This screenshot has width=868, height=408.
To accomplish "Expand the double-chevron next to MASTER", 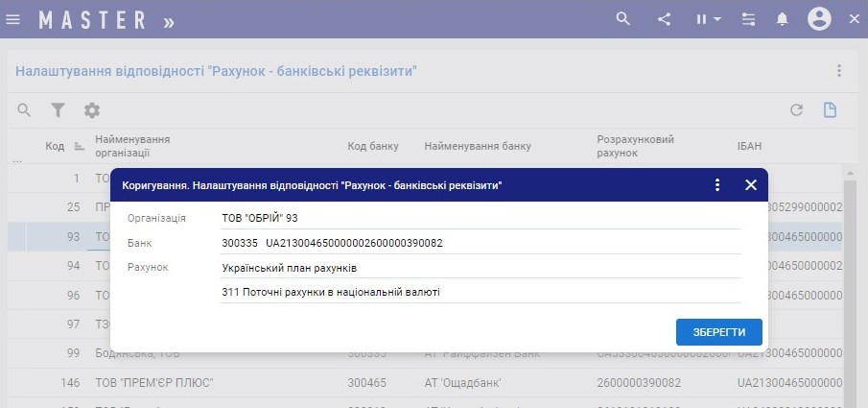I will (x=169, y=22).
